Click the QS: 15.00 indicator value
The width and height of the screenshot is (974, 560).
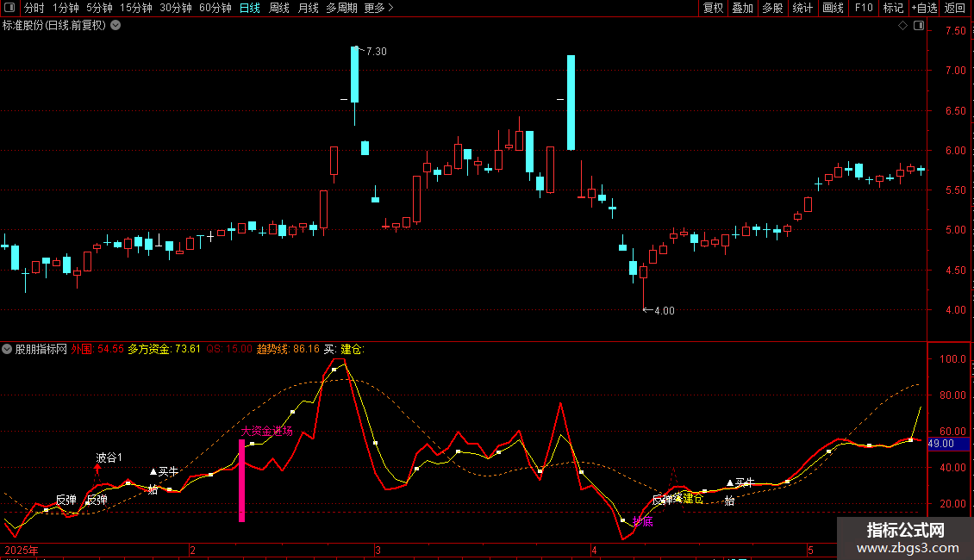tap(229, 349)
